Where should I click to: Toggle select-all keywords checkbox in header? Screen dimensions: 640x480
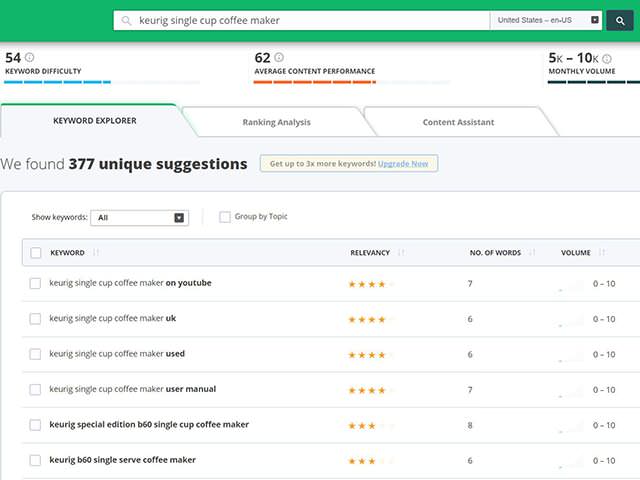click(x=36, y=253)
